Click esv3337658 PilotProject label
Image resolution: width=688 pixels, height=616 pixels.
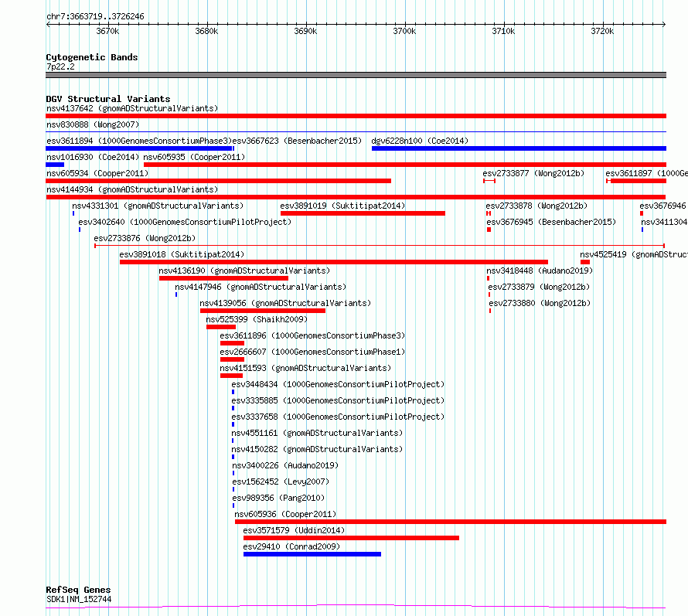click(x=338, y=417)
